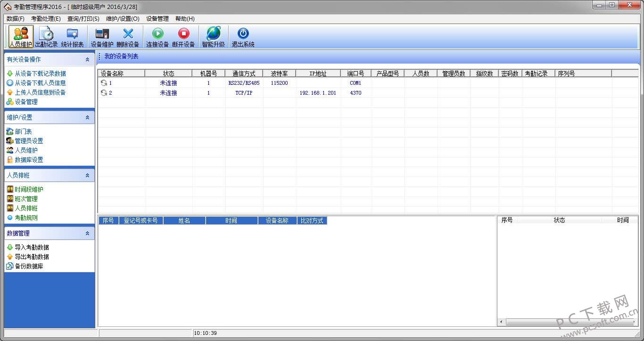Open 考勤处理(E) menu
This screenshot has height=341, width=644.
pyautogui.click(x=46, y=19)
